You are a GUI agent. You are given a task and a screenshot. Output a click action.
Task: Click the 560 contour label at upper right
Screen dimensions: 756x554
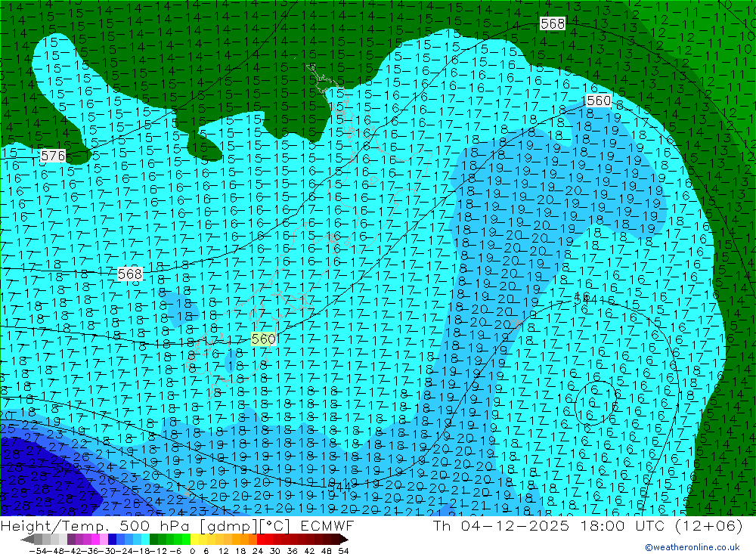(x=598, y=101)
